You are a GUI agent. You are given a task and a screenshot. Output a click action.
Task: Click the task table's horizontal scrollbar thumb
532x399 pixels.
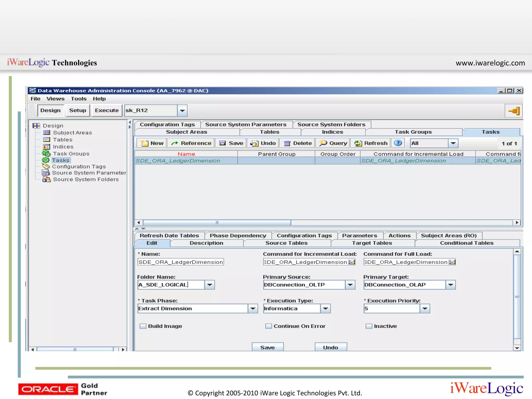[217, 223]
